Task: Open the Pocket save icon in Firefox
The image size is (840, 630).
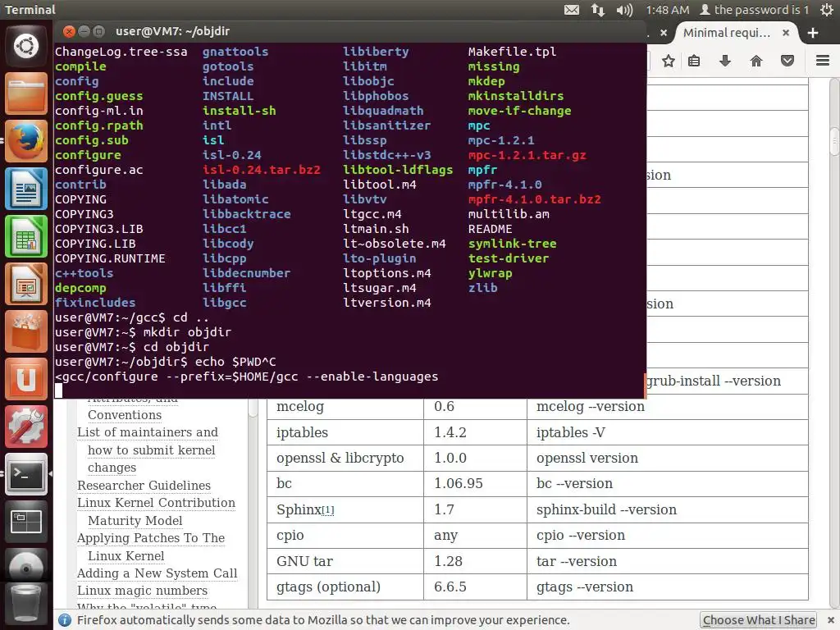Action: [x=787, y=61]
